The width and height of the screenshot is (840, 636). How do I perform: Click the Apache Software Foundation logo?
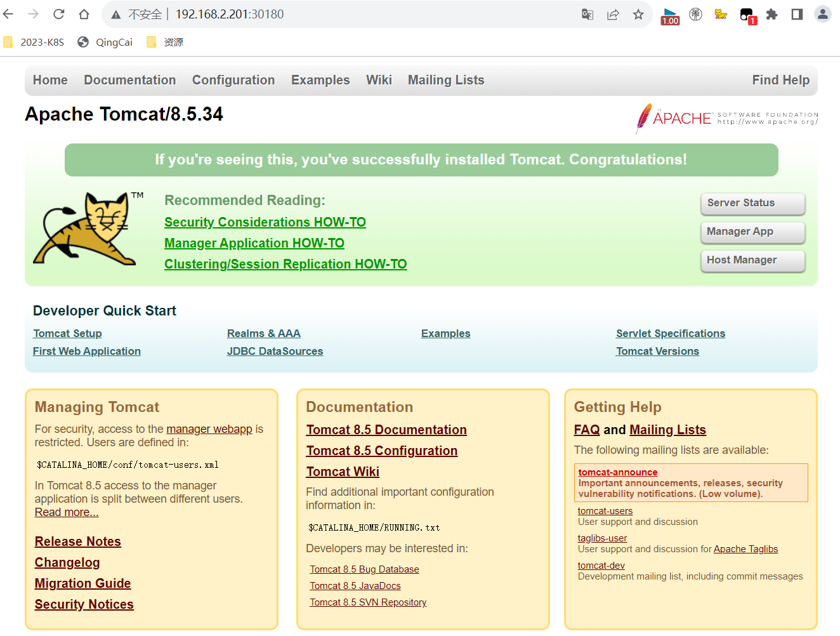[x=726, y=118]
